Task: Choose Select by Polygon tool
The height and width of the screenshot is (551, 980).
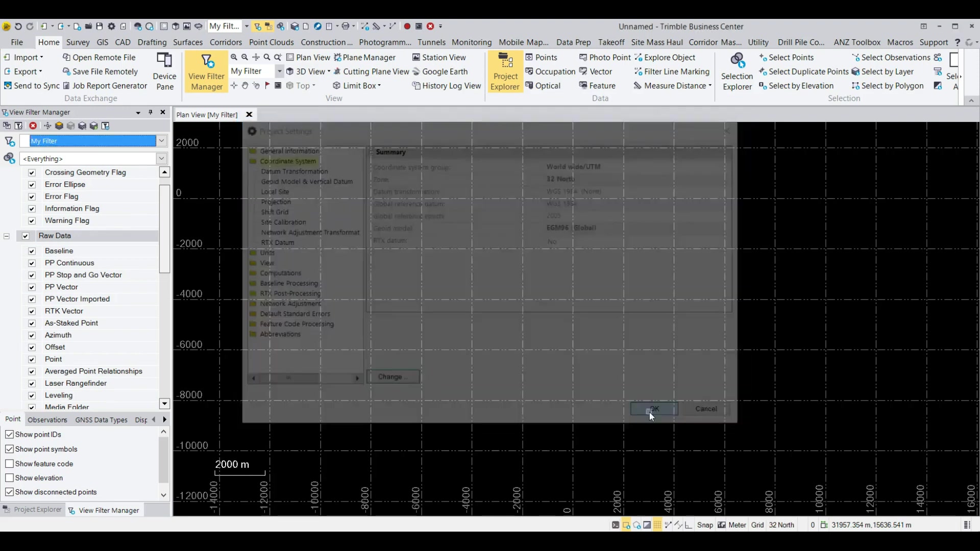Action: [x=888, y=86]
